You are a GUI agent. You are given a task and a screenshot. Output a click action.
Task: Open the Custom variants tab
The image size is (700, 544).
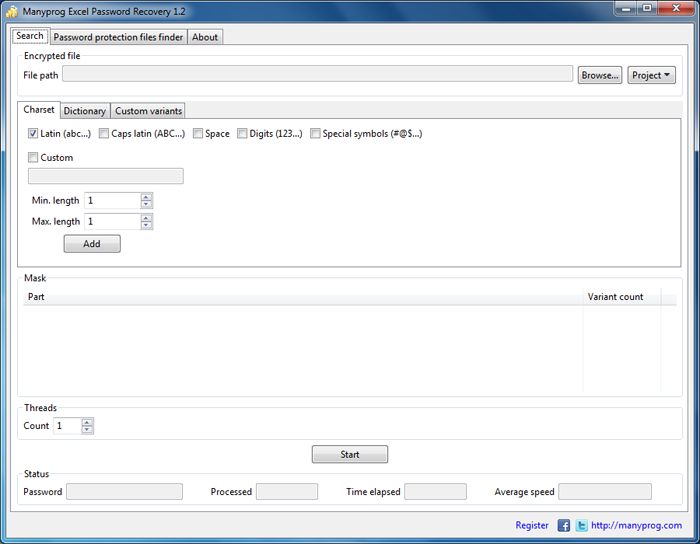click(148, 111)
